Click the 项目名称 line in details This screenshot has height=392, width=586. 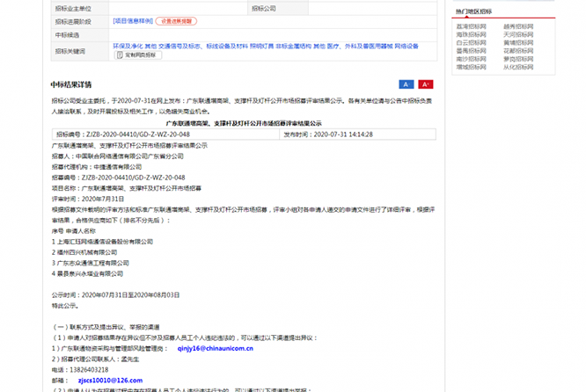pos(127,188)
